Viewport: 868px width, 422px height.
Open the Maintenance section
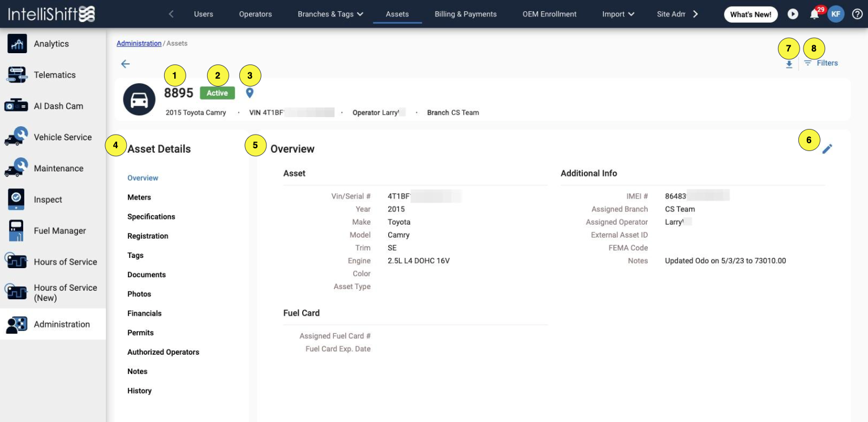(57, 168)
